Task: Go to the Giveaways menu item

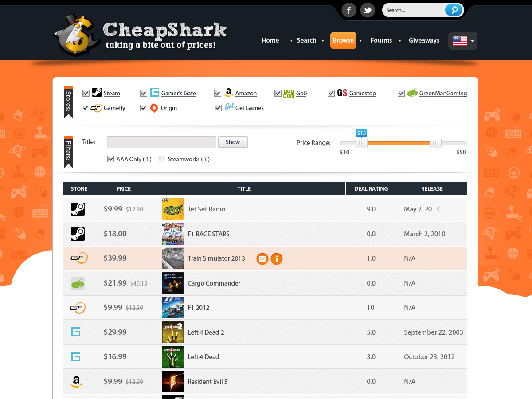Action: coord(424,40)
